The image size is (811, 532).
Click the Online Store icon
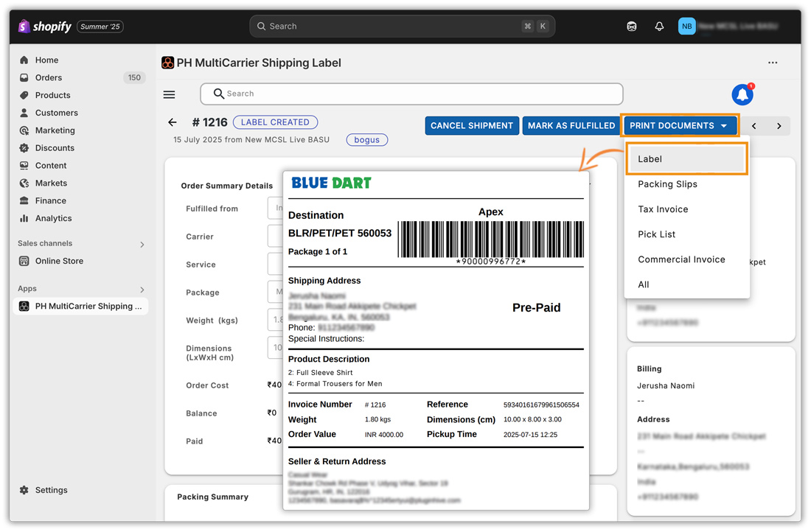[x=24, y=261]
